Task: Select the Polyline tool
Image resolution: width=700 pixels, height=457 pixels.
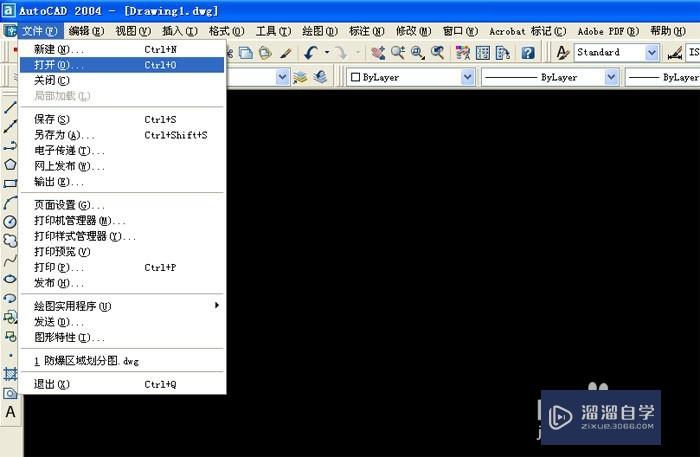Action: pos(10,145)
